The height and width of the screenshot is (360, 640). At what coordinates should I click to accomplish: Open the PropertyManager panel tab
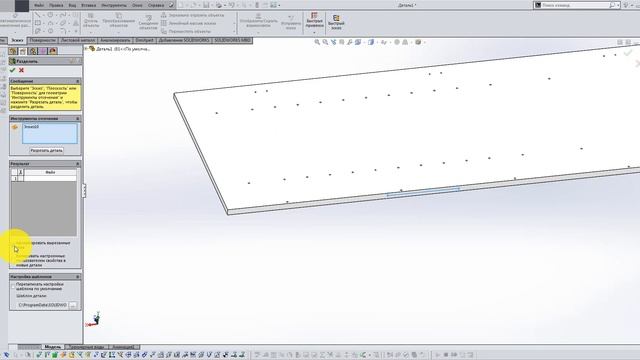[23, 51]
